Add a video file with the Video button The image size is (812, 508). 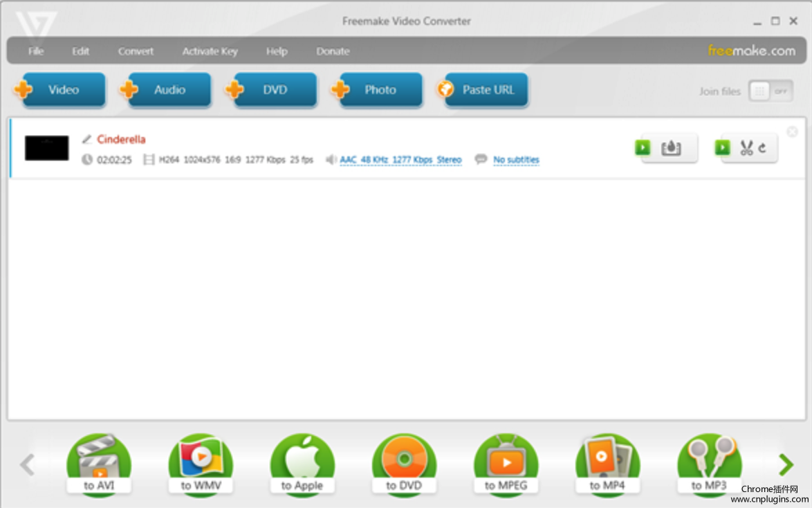[60, 90]
